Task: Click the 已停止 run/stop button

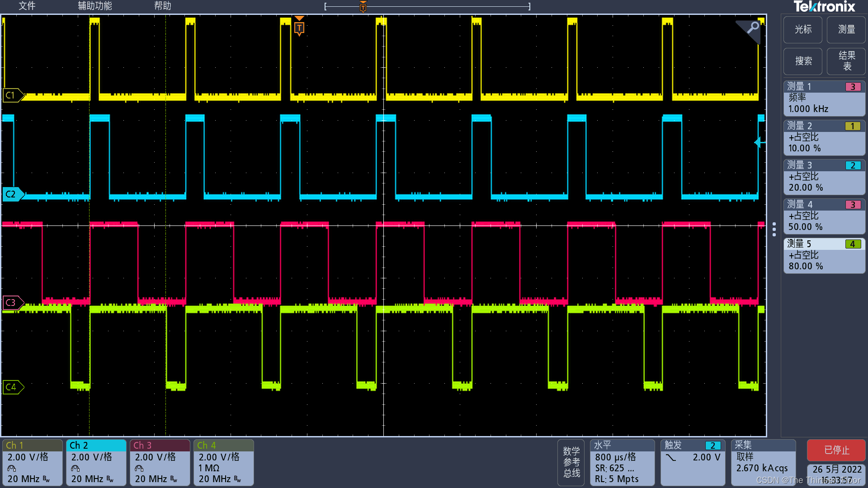Action: (836, 450)
